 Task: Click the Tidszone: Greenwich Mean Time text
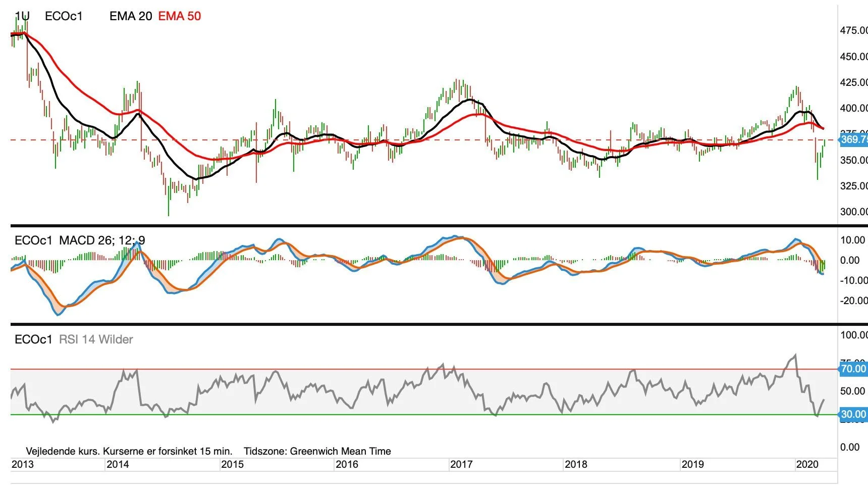coord(317,451)
